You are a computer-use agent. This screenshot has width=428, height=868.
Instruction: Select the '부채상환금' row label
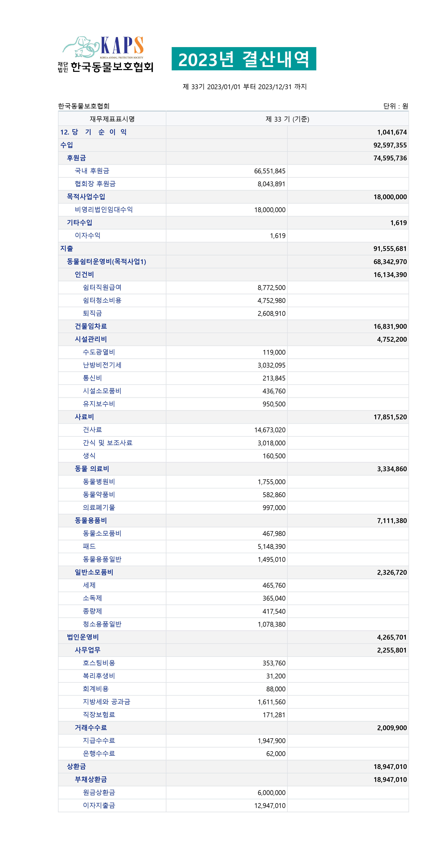[91, 779]
